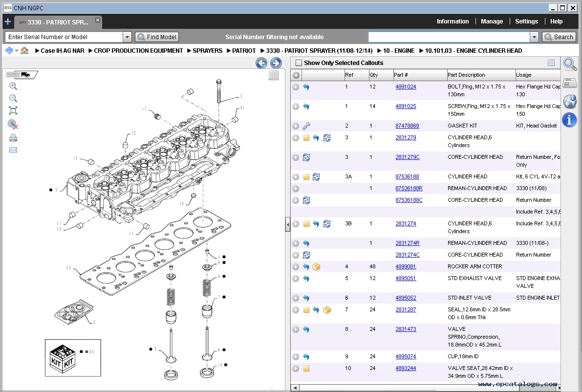Screen dimensions: 582x392
Task: Go to CROP PRODUCTION EQUIPMENT breadcrumb
Action: 138,50
